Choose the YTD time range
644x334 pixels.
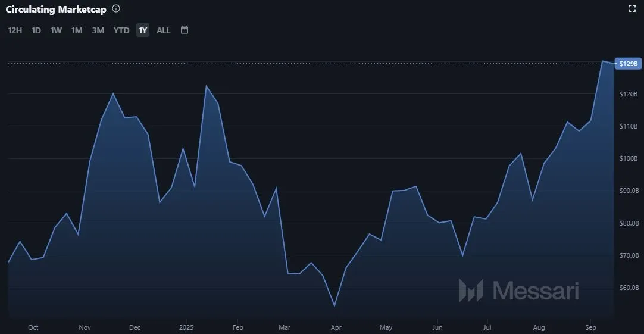121,30
